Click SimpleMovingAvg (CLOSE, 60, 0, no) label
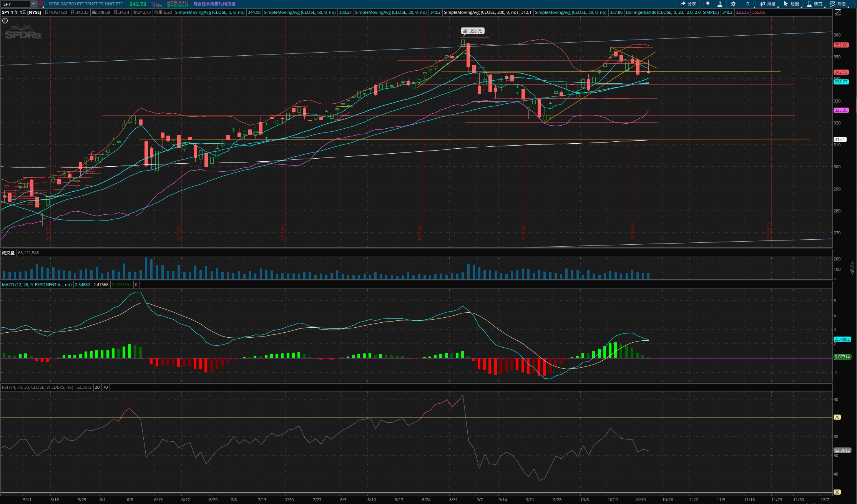 [x=300, y=12]
